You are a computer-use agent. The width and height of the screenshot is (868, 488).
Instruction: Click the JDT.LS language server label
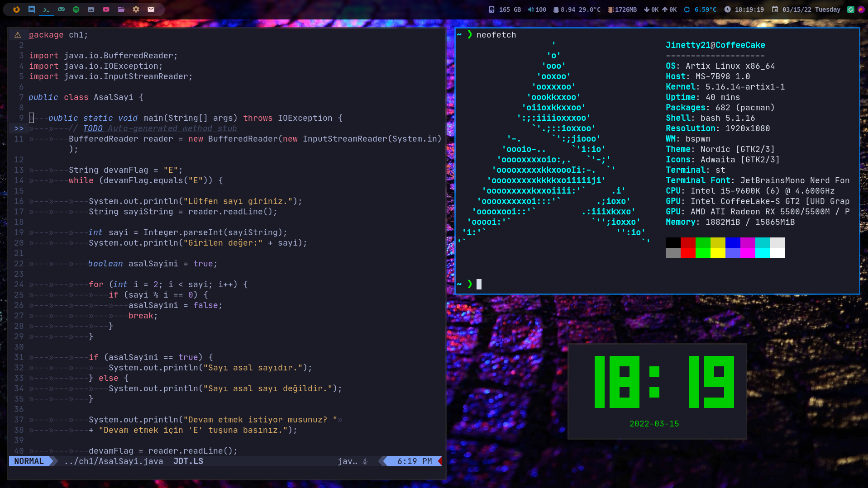(188, 461)
